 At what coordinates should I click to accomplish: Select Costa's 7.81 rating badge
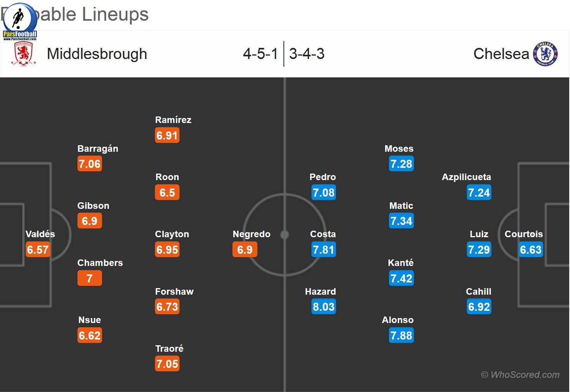coord(324,250)
